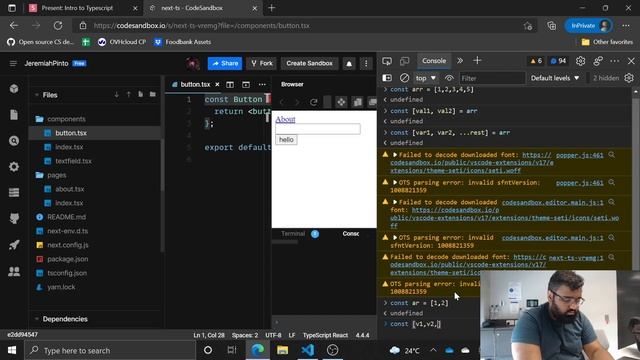The width and height of the screenshot is (640, 360).
Task: Click the notifications bell icon
Action: click(x=349, y=63)
